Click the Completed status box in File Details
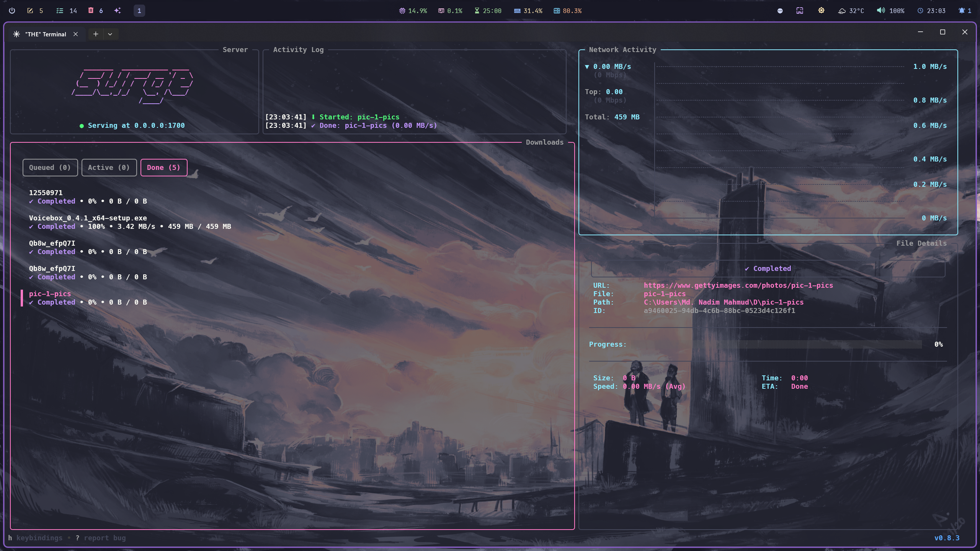This screenshot has height=551, width=980. coord(768,269)
